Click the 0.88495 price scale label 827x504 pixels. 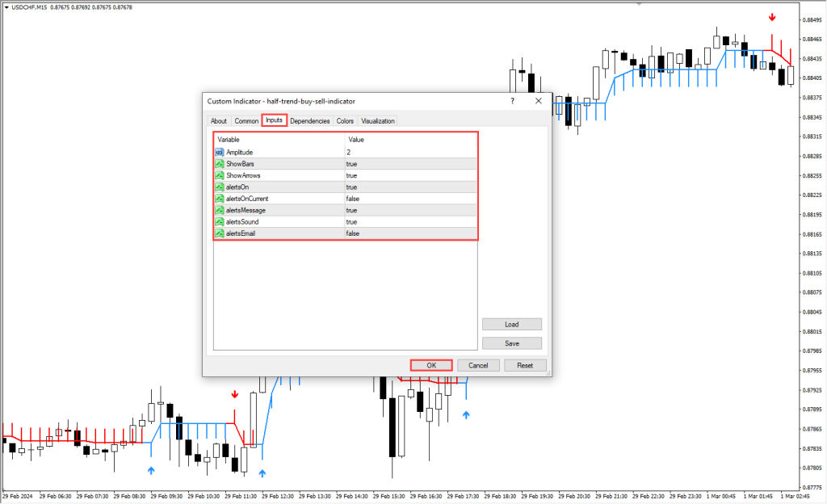click(812, 20)
